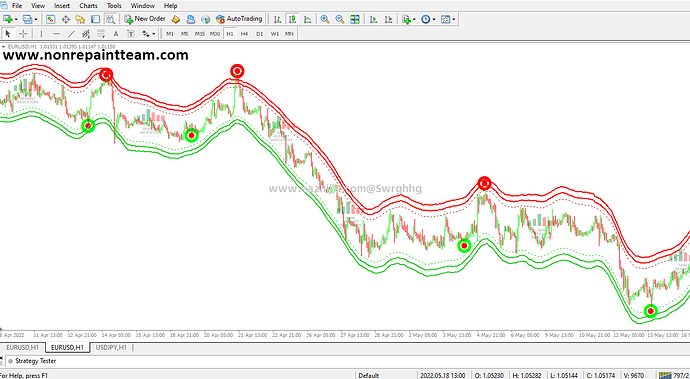
Task: Open the Help menu
Action: [170, 6]
